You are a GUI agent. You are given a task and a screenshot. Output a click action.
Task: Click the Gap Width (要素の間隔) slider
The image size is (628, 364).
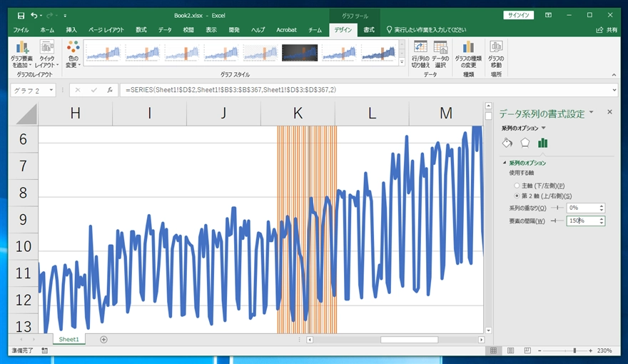click(557, 221)
